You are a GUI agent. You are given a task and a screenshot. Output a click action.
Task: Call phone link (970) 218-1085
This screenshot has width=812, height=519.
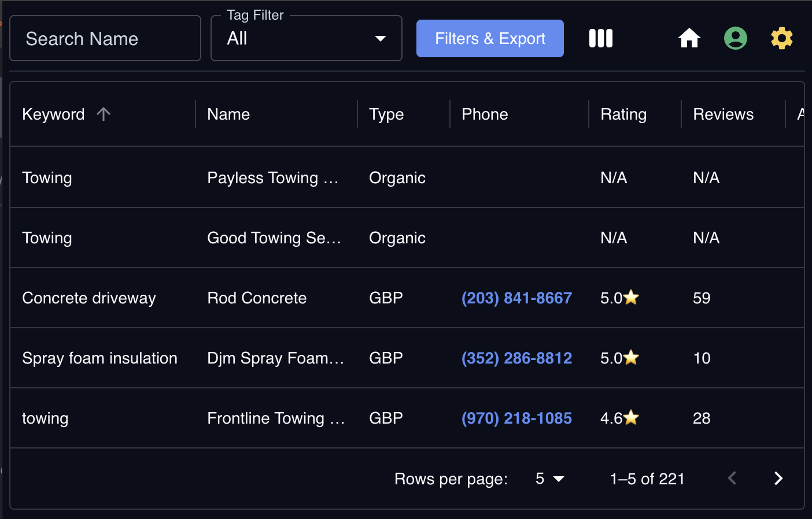[x=516, y=418]
